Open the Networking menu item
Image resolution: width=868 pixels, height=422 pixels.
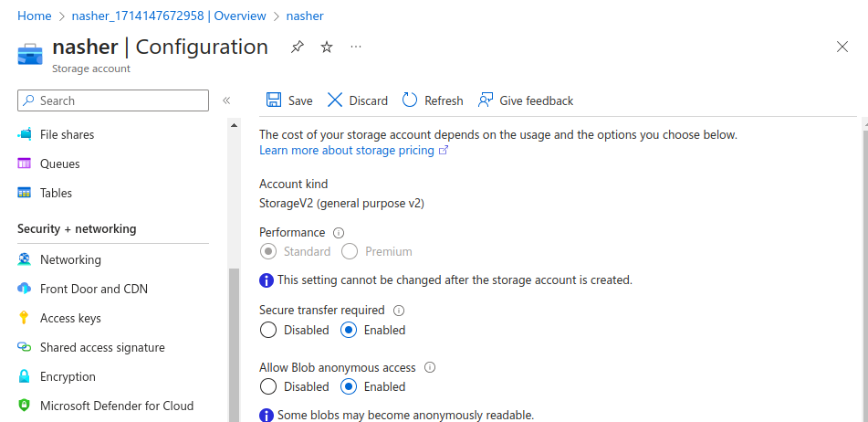click(x=70, y=259)
